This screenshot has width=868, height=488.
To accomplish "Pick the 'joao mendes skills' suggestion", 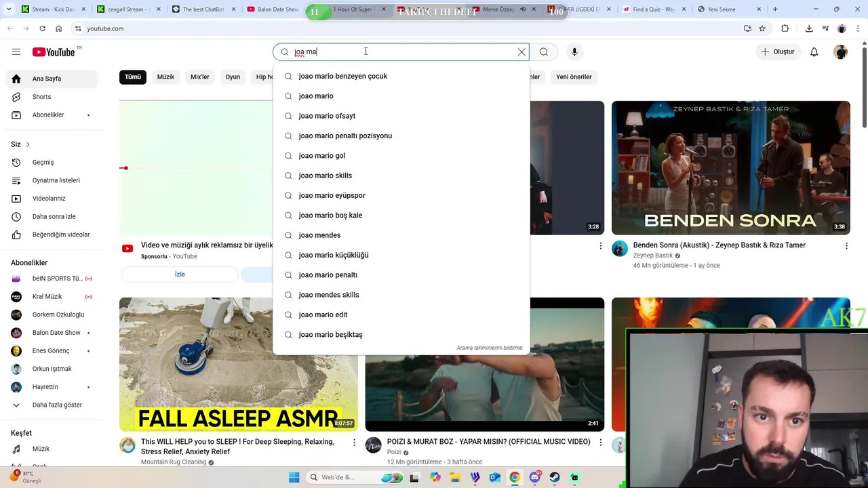I will point(401,295).
